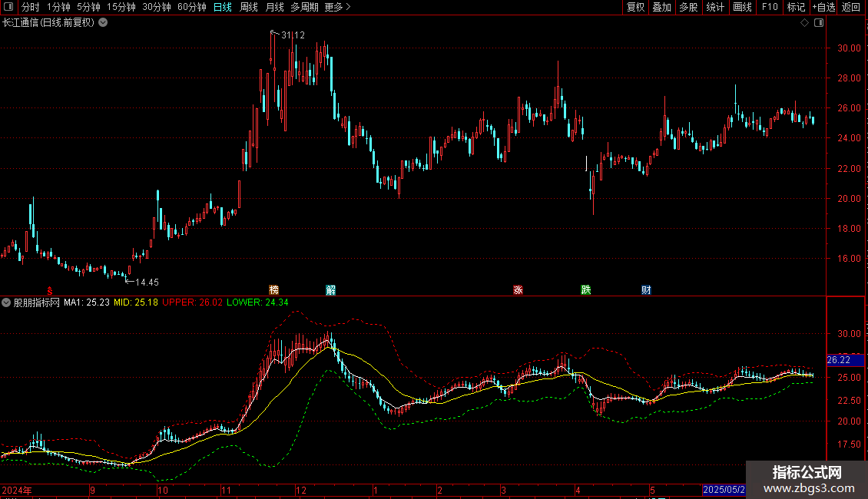The width and height of the screenshot is (868, 499).
Task: Click month 12 on the time axis
Action: (300, 490)
